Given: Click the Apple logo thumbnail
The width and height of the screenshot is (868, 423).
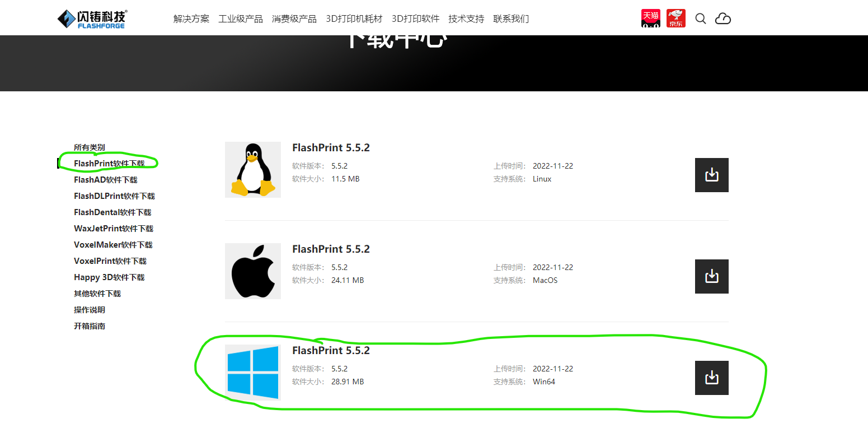Looking at the screenshot, I should pyautogui.click(x=253, y=271).
